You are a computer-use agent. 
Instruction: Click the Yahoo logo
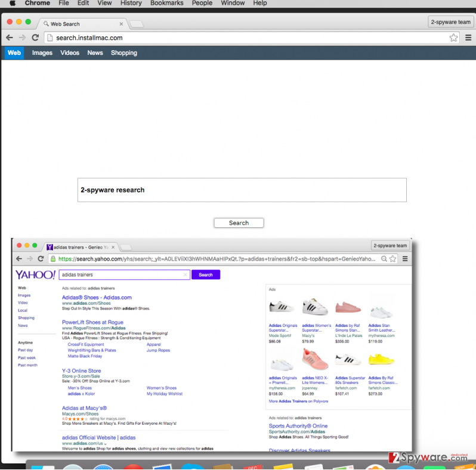(x=35, y=275)
